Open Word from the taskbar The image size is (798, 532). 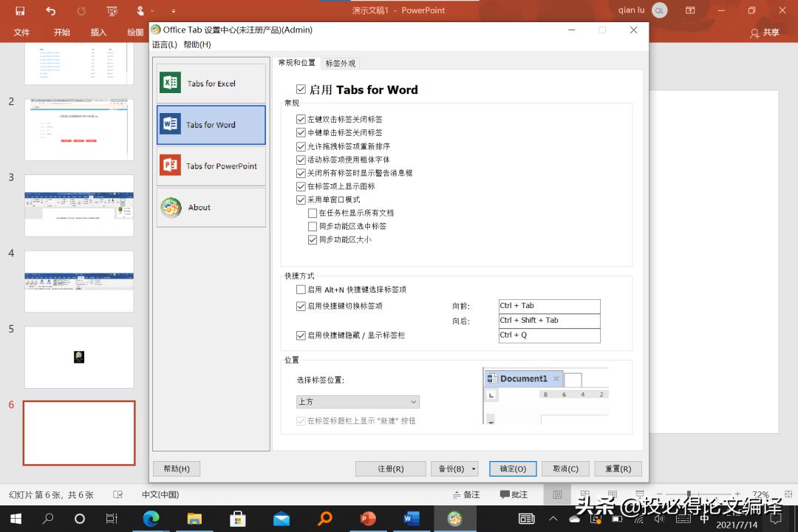point(411,519)
